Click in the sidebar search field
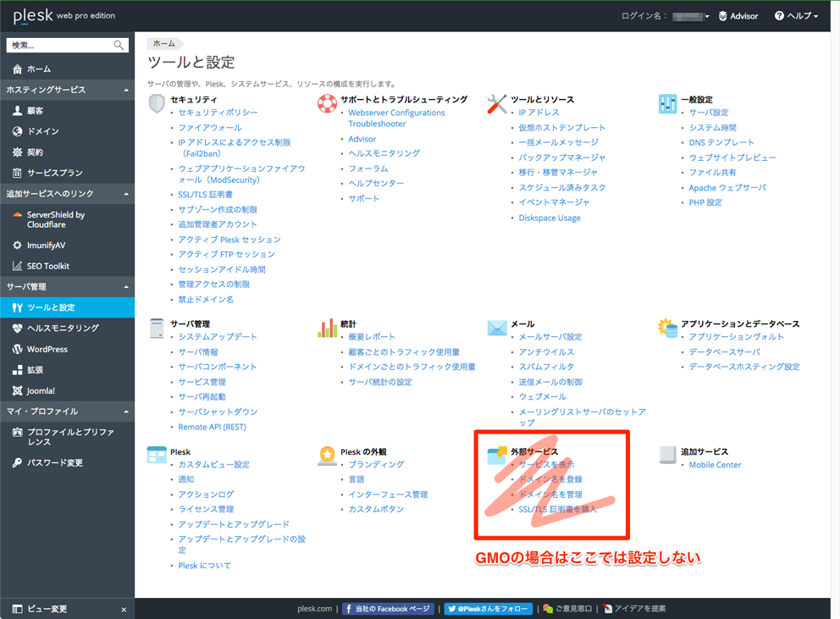The height and width of the screenshot is (619, 840). tap(59, 46)
